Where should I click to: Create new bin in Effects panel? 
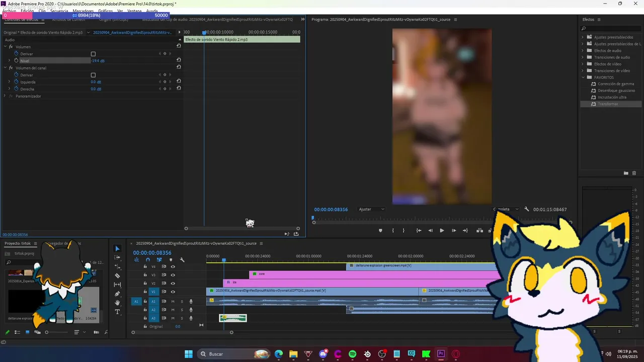coord(626,173)
